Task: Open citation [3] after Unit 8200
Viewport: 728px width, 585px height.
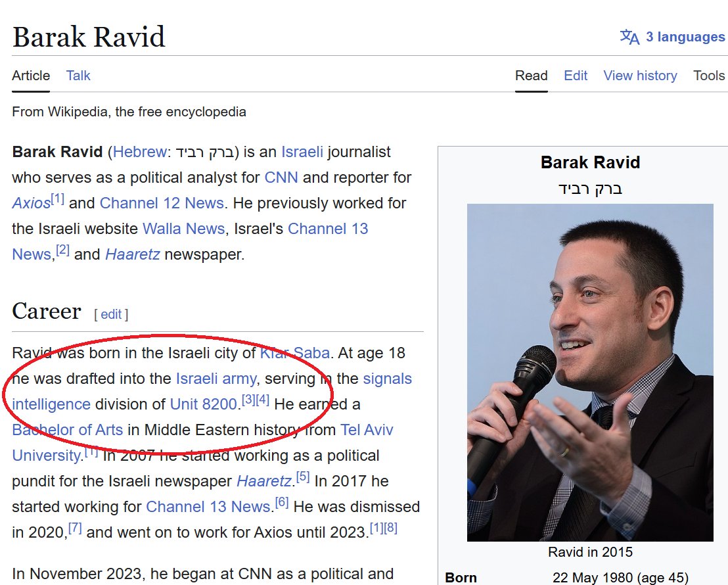Action: click(x=248, y=400)
